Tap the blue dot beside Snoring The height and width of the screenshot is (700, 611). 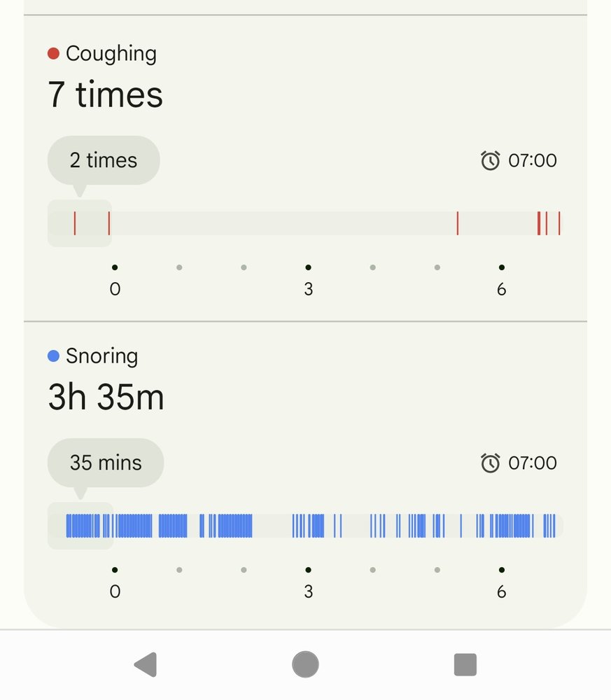pos(53,356)
